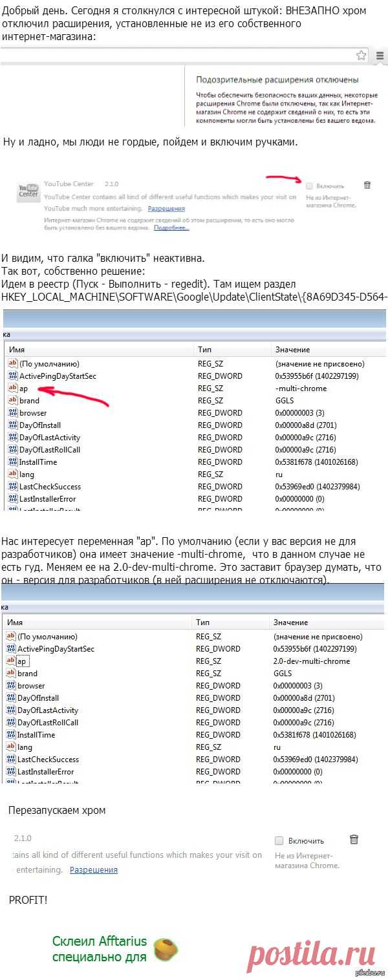The image size is (388, 980).
Task: Click the brand string icon in upper registry list
Action: [12, 400]
